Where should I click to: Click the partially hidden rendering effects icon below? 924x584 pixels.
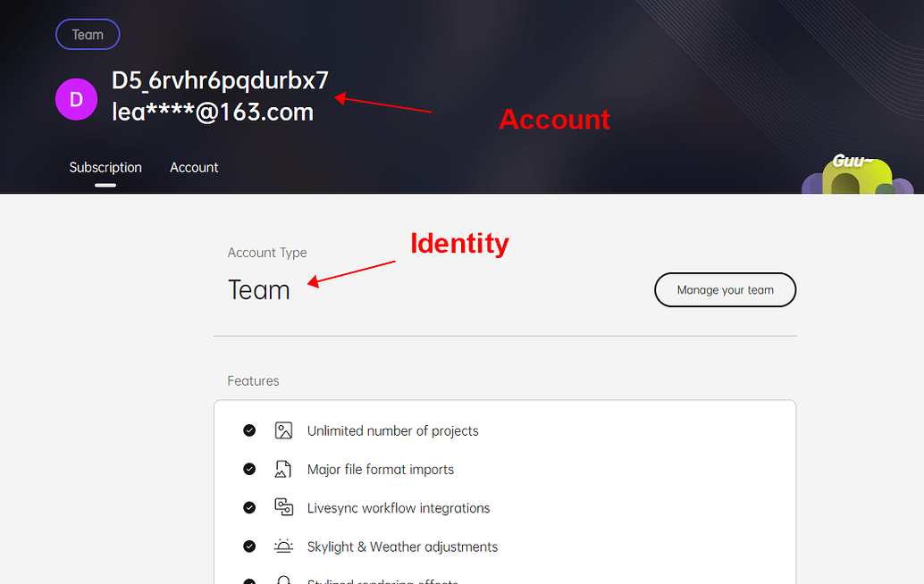pyautogui.click(x=284, y=580)
